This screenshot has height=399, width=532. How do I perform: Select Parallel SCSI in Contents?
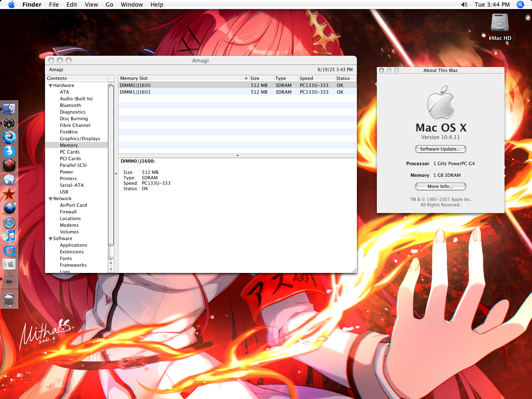tap(73, 165)
